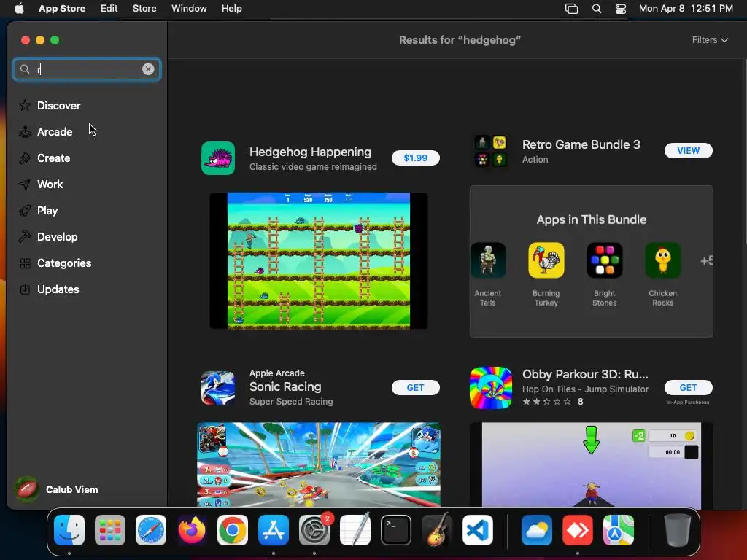747x560 pixels.
Task: Open Maps from the dock
Action: [x=619, y=530]
